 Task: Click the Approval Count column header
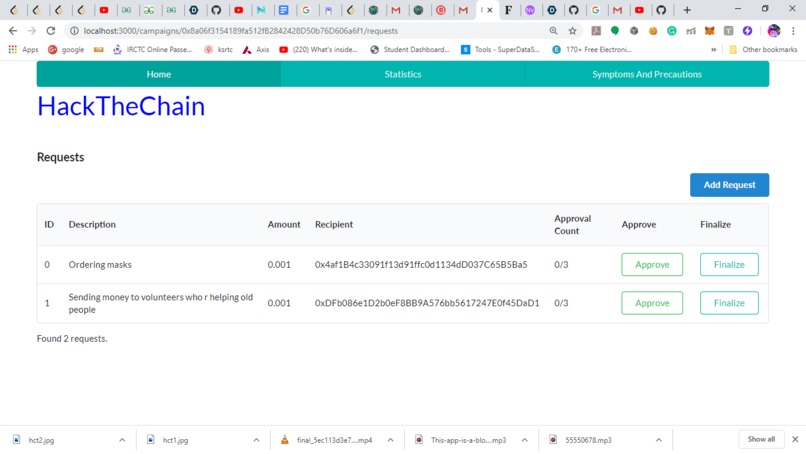pos(572,225)
